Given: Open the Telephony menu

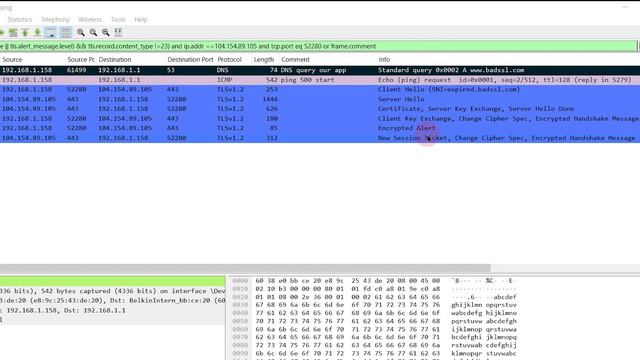Looking at the screenshot, I should tap(55, 20).
